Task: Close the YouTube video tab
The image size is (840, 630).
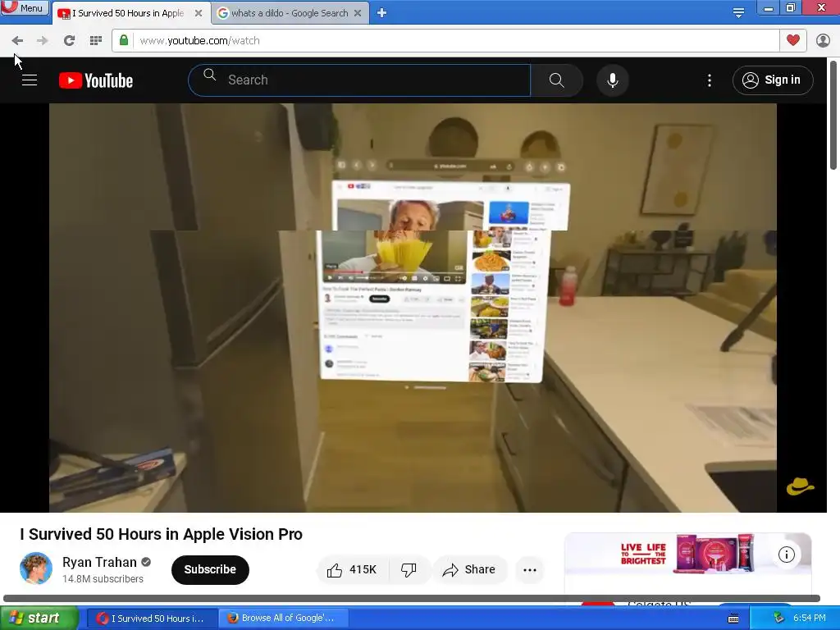Action: tap(199, 13)
